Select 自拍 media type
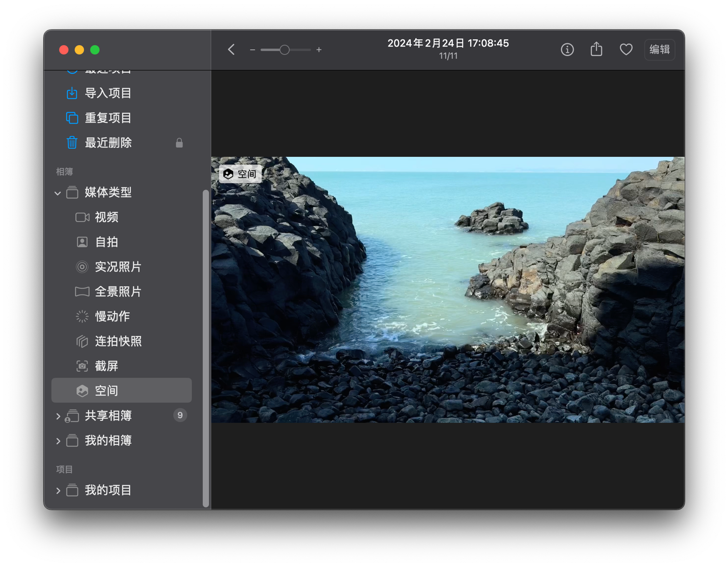This screenshot has width=728, height=567. pos(122,242)
